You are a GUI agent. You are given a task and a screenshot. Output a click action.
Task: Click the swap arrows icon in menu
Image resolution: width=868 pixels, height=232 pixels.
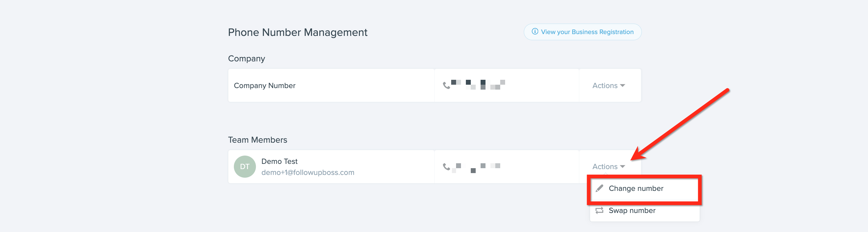(600, 211)
